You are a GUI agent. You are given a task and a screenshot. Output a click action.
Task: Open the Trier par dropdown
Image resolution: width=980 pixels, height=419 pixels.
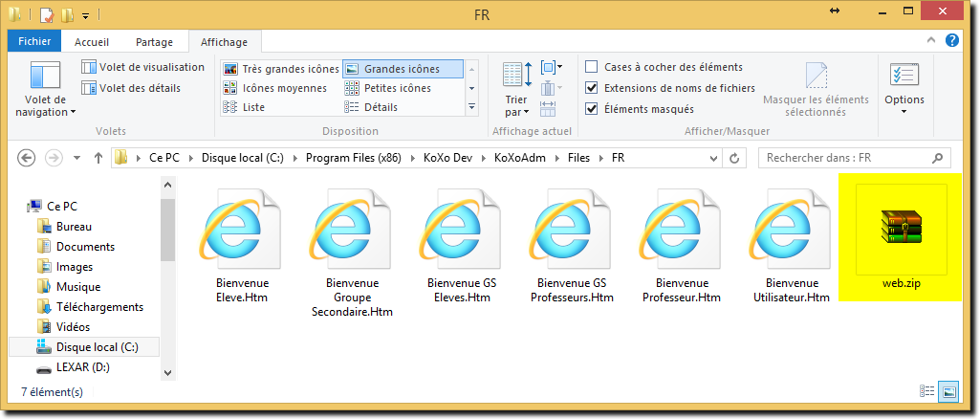pyautogui.click(x=517, y=89)
